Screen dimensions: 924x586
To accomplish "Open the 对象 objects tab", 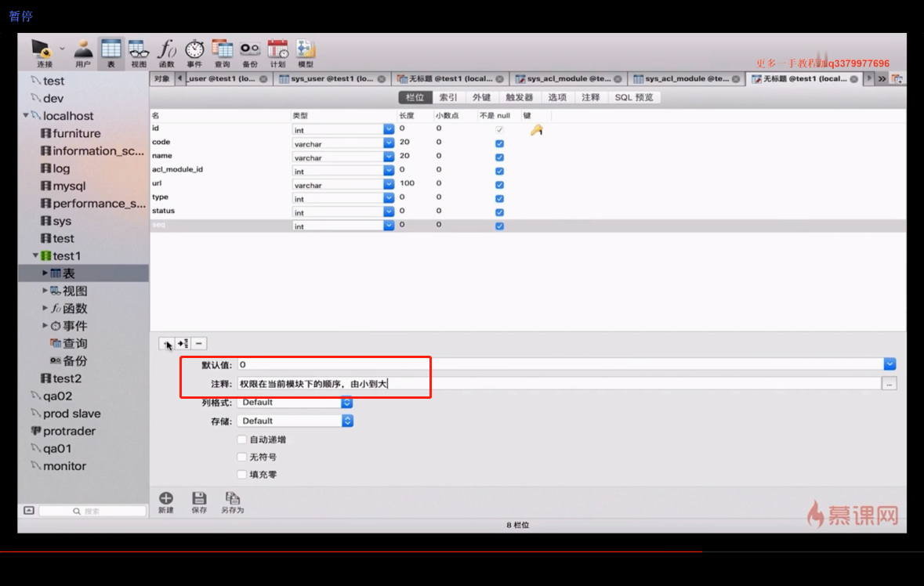I will tap(162, 79).
